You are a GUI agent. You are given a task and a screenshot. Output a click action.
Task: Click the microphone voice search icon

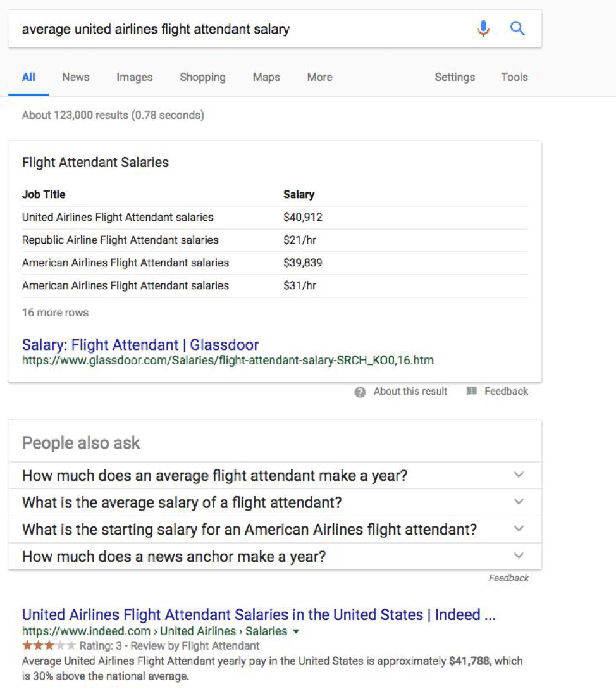tap(483, 28)
